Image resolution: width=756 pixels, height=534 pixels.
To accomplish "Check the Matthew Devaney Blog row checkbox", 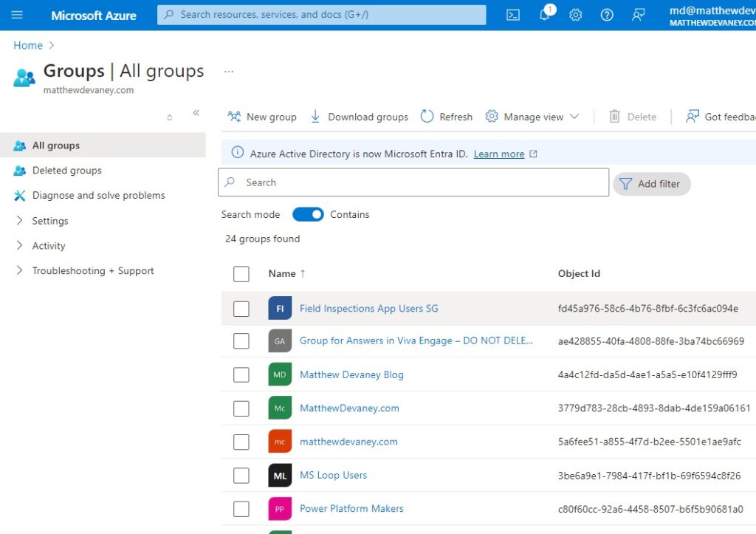I will (241, 374).
